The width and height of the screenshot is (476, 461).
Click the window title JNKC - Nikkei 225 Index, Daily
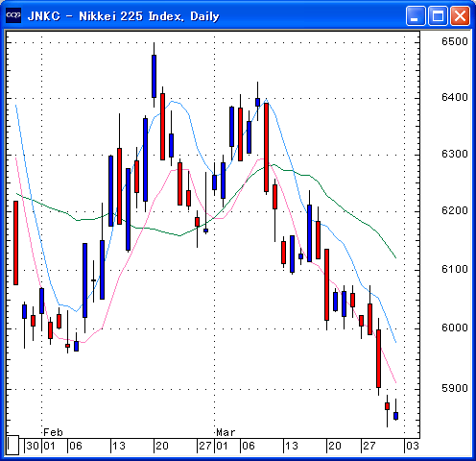(x=123, y=16)
